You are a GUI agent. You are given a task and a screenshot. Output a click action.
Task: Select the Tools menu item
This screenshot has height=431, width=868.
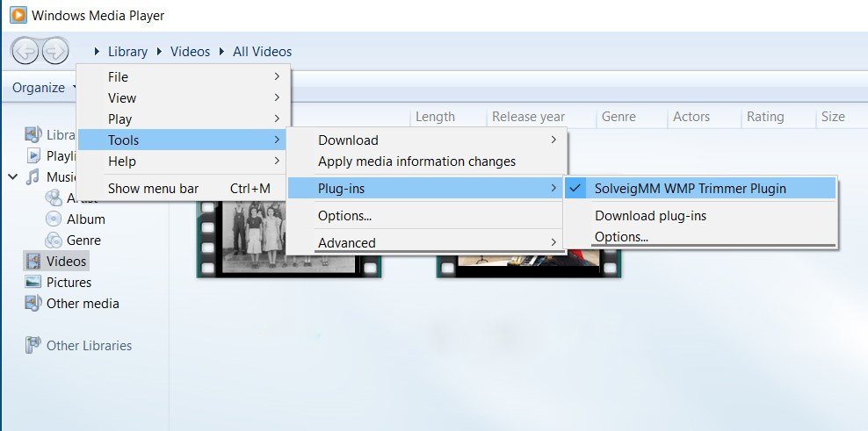tap(182, 140)
